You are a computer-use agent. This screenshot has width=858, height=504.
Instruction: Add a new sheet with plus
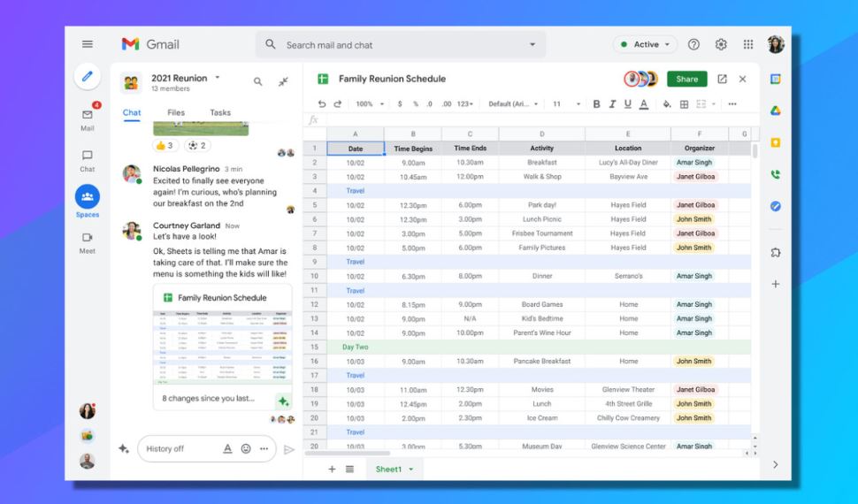332,469
